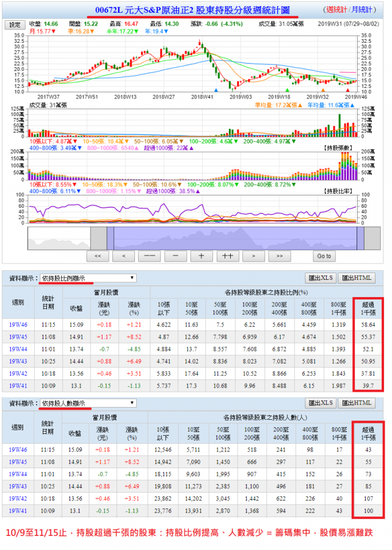The width and height of the screenshot is (392, 550).
Task: Jump to earliest data with << button
Action: click(x=98, y=256)
